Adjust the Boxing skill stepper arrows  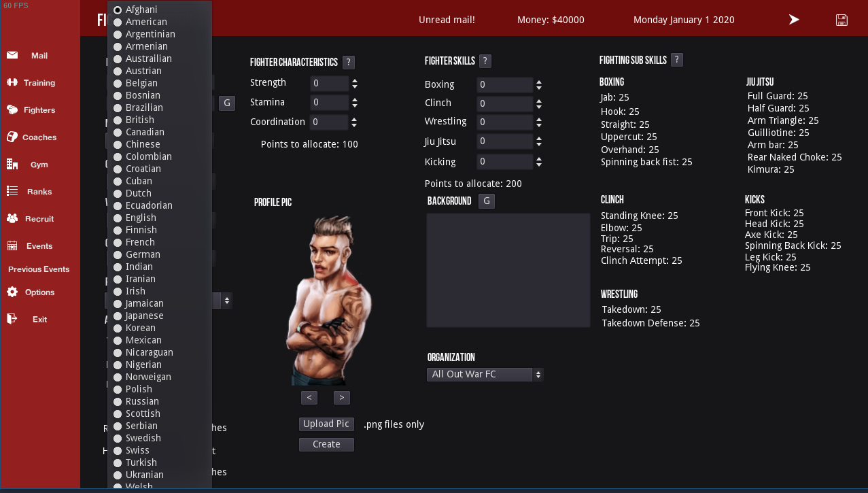click(539, 85)
